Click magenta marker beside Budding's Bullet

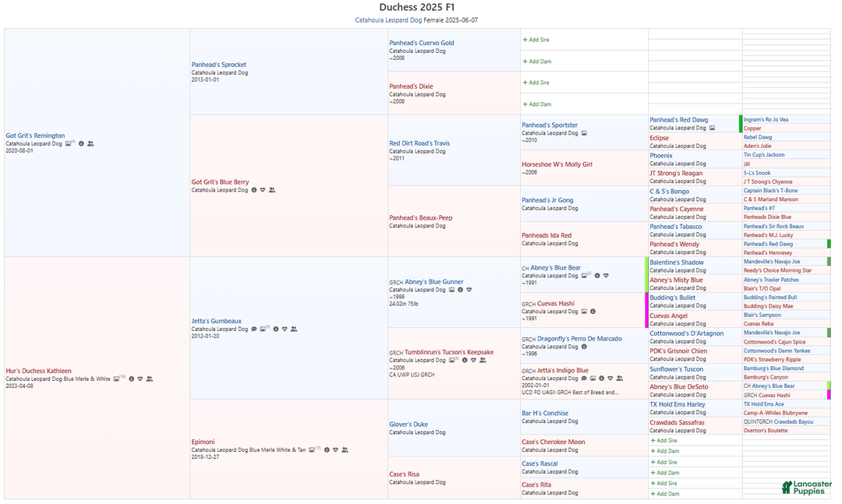tap(646, 310)
